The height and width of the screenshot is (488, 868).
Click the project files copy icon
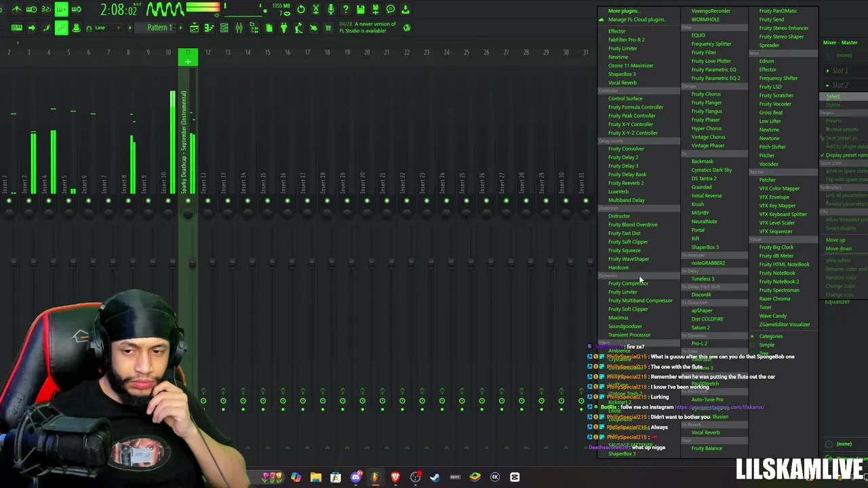pos(269,28)
